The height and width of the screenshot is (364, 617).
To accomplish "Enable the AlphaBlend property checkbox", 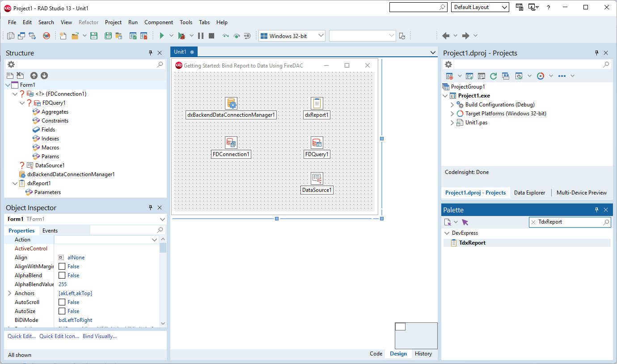I will coord(61,275).
